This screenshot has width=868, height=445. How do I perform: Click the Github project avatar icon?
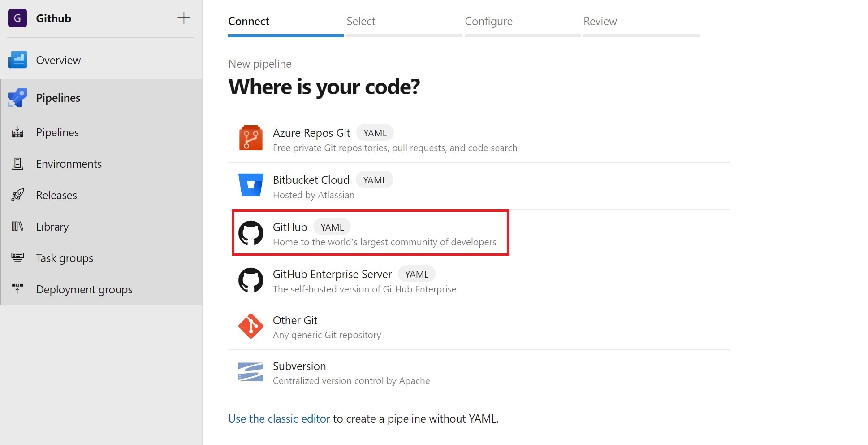pyautogui.click(x=17, y=18)
